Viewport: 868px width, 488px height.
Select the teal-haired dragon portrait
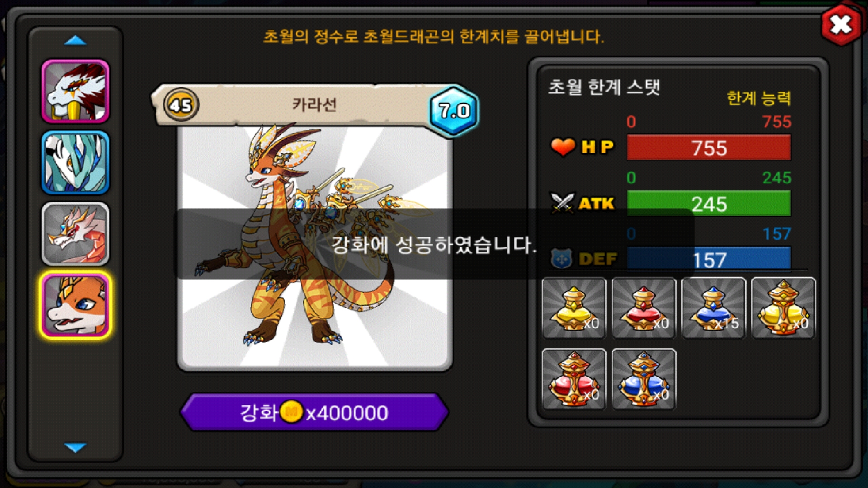[75, 163]
